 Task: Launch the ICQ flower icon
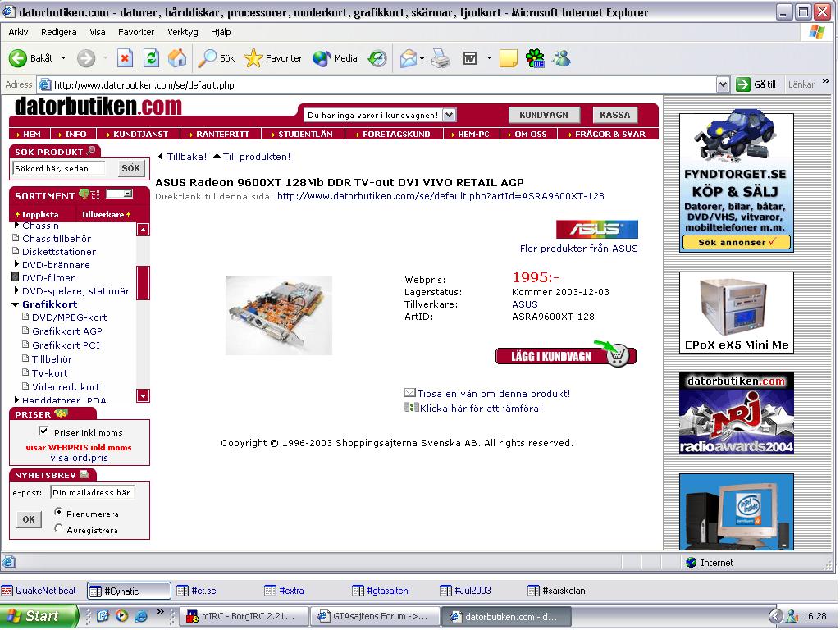click(x=535, y=58)
